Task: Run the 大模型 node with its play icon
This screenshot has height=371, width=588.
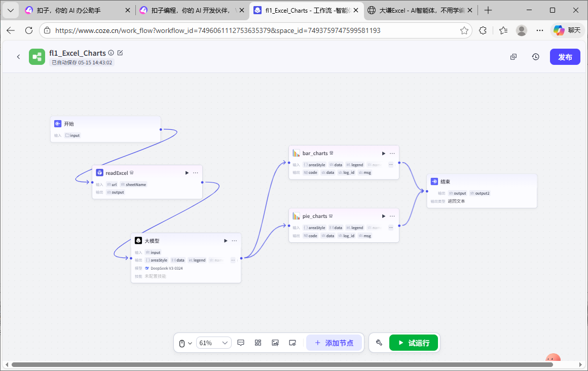Action: [x=226, y=241]
